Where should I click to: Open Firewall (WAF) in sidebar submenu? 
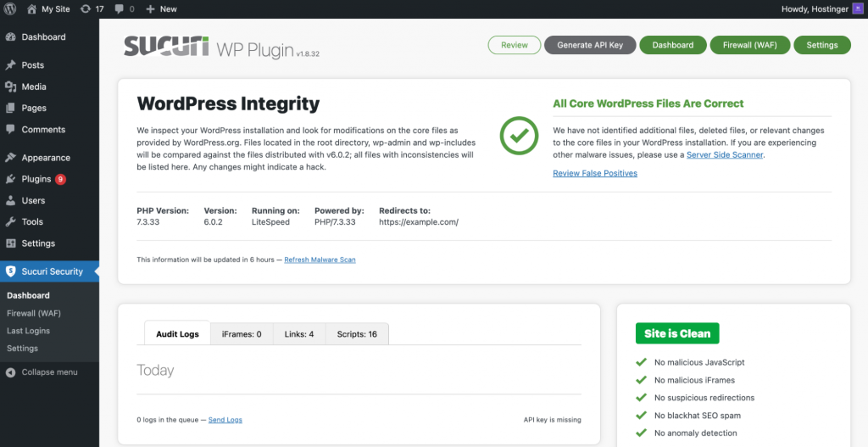[x=34, y=313]
